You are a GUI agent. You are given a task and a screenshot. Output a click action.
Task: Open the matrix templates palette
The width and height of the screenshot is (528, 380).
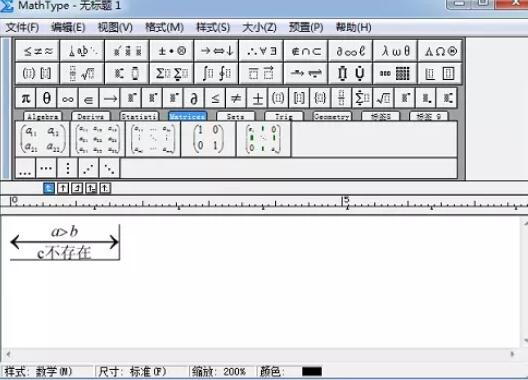pyautogui.click(x=395, y=73)
